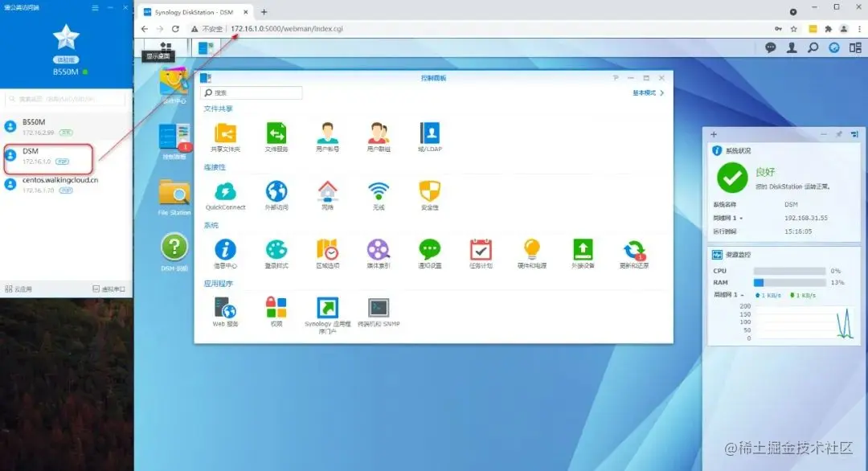Open Control Panel help question-mark button

[615, 78]
